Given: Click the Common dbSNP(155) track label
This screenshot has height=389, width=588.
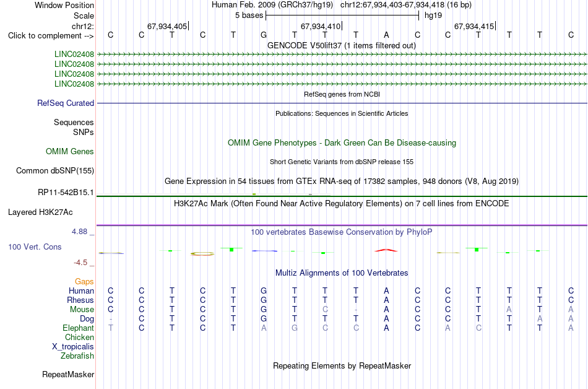Looking at the screenshot, I should click(x=55, y=171).
